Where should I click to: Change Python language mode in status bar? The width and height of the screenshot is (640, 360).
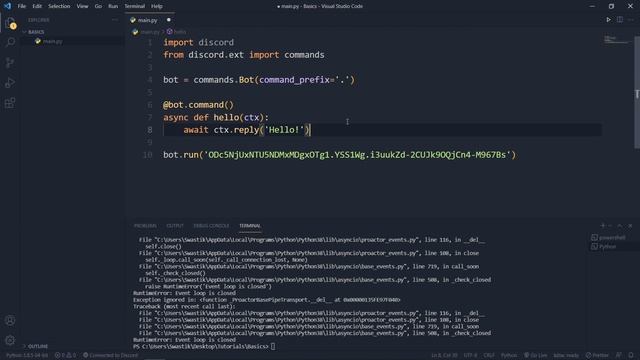click(x=509, y=355)
